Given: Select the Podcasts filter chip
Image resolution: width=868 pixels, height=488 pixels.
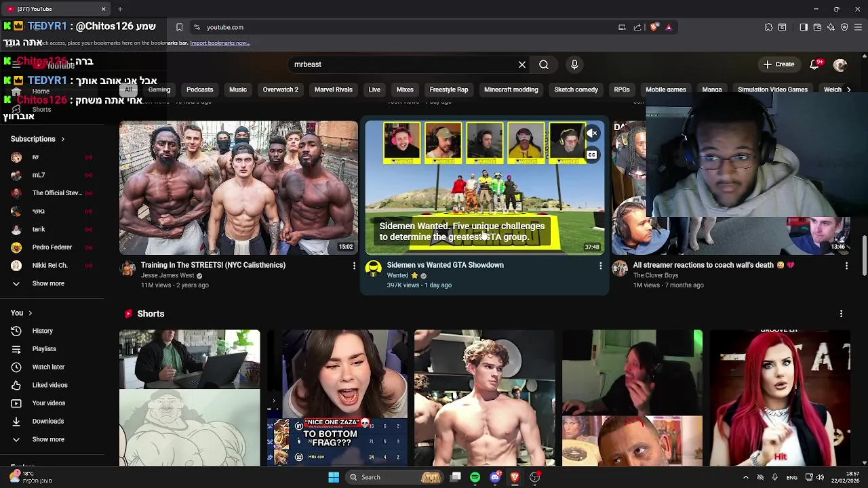Looking at the screenshot, I should coord(199,89).
